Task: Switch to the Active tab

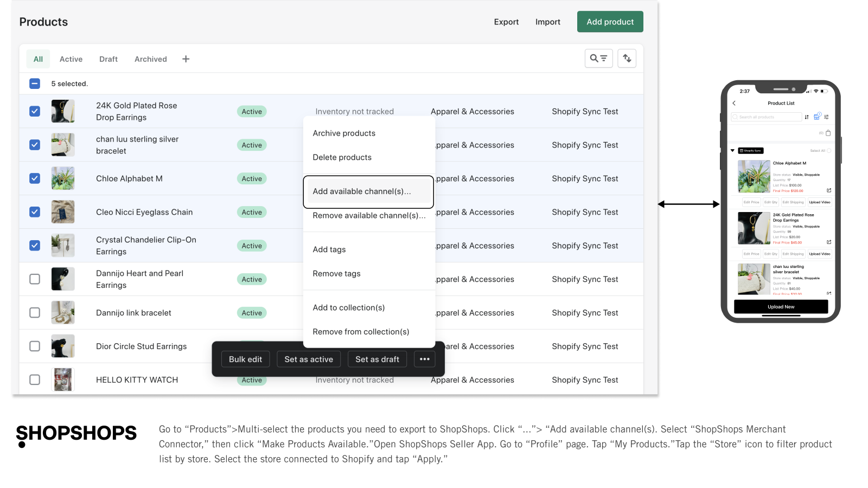Action: 71,59
